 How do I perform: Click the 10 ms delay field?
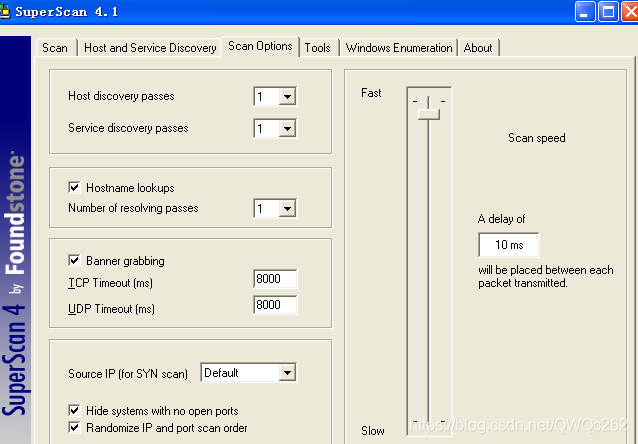[509, 245]
